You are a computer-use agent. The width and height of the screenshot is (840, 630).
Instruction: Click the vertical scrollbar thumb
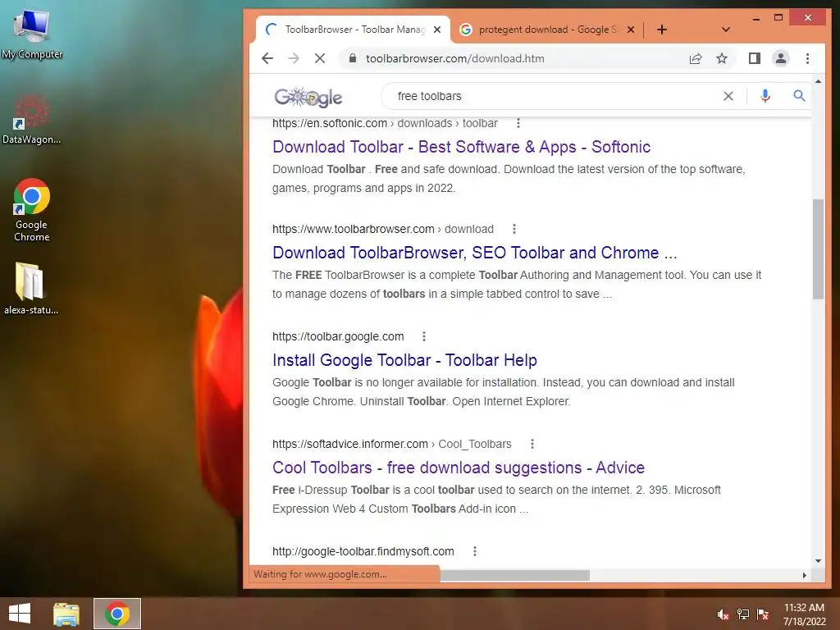[x=818, y=249]
